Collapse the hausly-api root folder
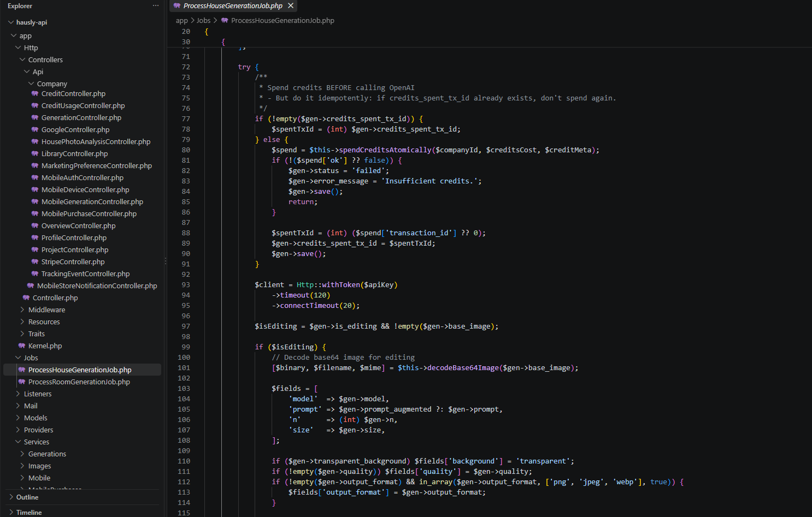This screenshot has height=517, width=812. click(x=11, y=22)
